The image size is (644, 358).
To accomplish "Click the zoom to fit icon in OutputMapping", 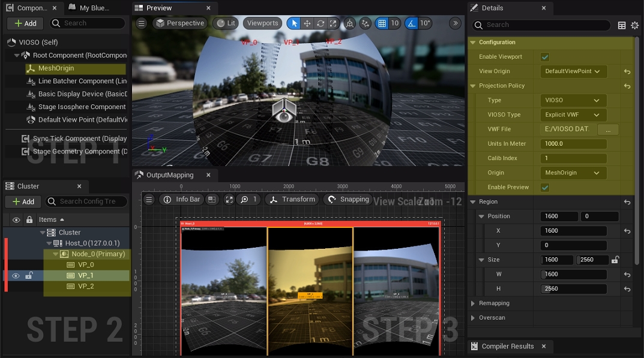I will pyautogui.click(x=230, y=199).
